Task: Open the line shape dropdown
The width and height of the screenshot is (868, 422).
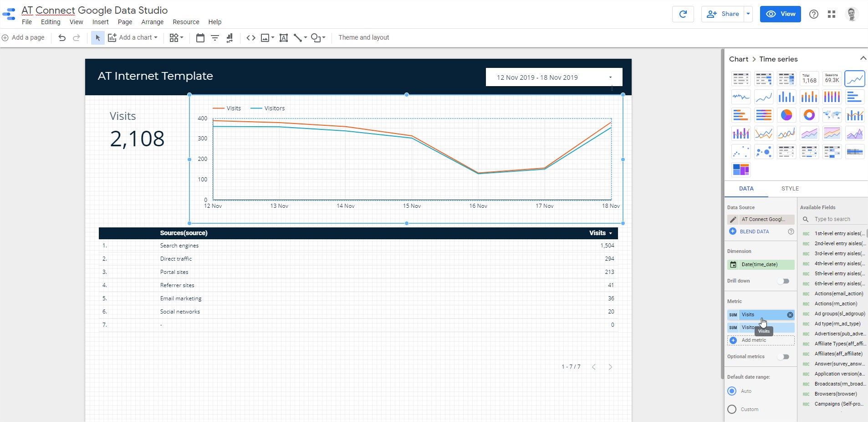Action: pyautogui.click(x=300, y=38)
